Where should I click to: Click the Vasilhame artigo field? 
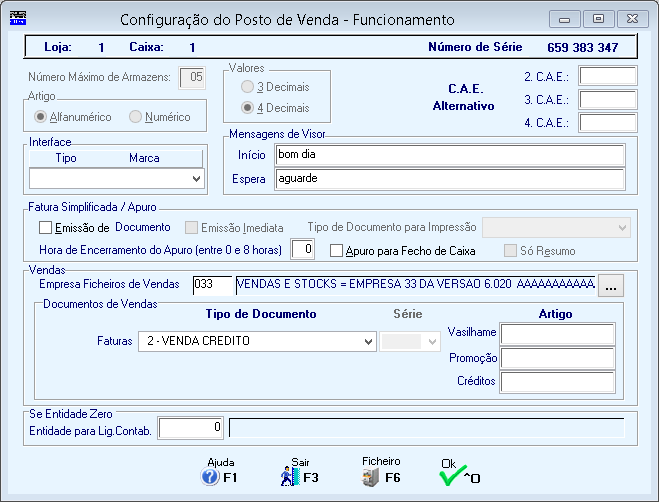click(x=558, y=334)
